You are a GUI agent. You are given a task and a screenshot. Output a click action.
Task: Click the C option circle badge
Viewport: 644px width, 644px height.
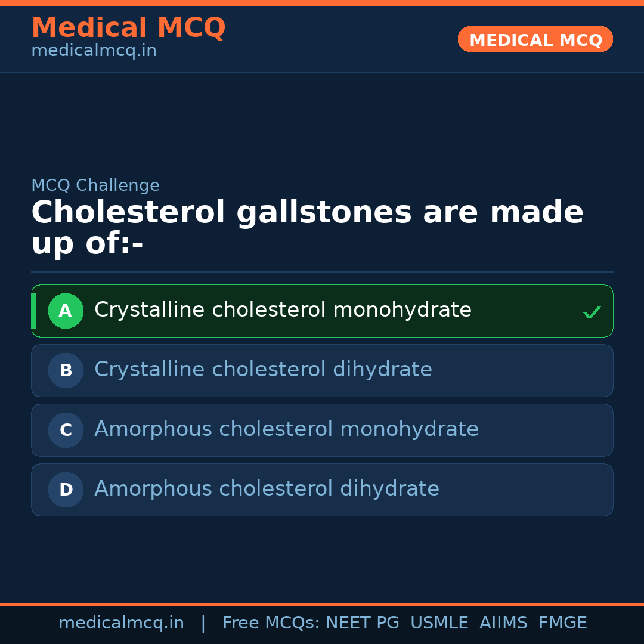(66, 430)
